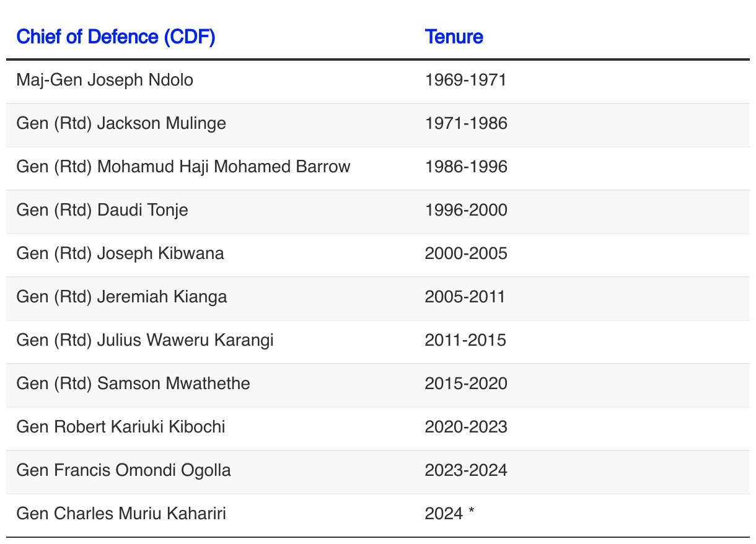Viewport: 756px width, 544px height.
Task: Click the 2011-2015 tenure value
Action: tap(465, 340)
